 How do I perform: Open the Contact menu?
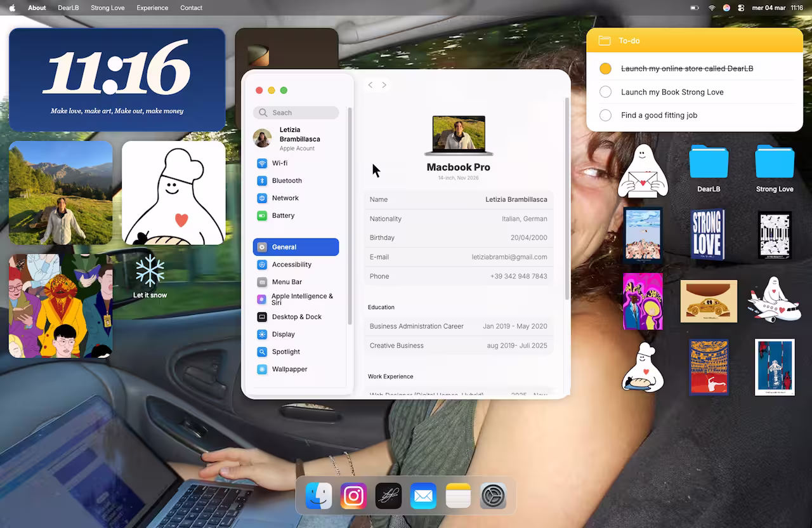click(191, 8)
